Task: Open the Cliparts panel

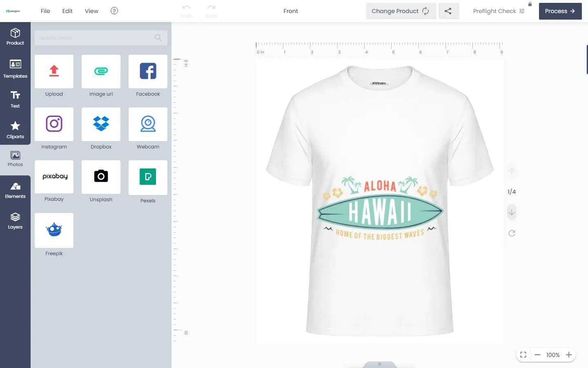Action: (15, 130)
